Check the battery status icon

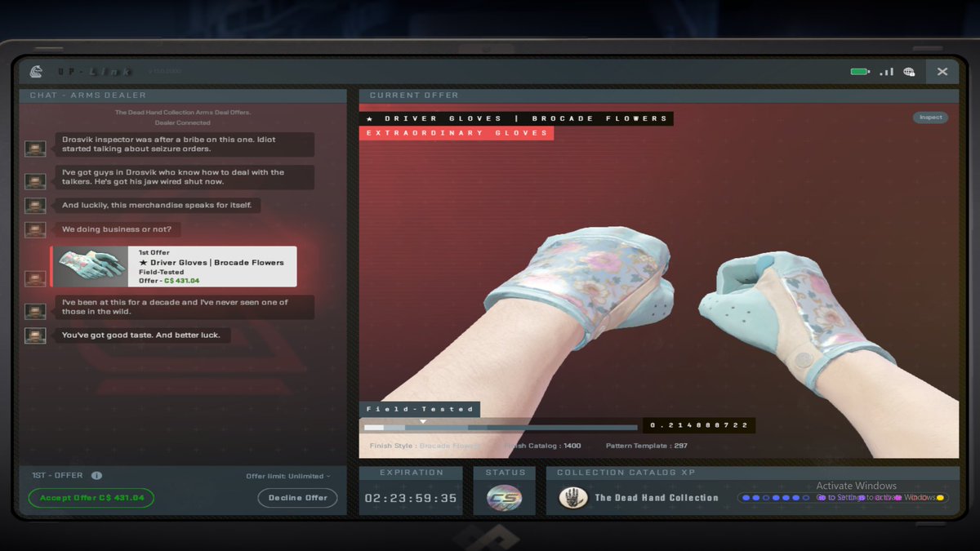click(860, 72)
